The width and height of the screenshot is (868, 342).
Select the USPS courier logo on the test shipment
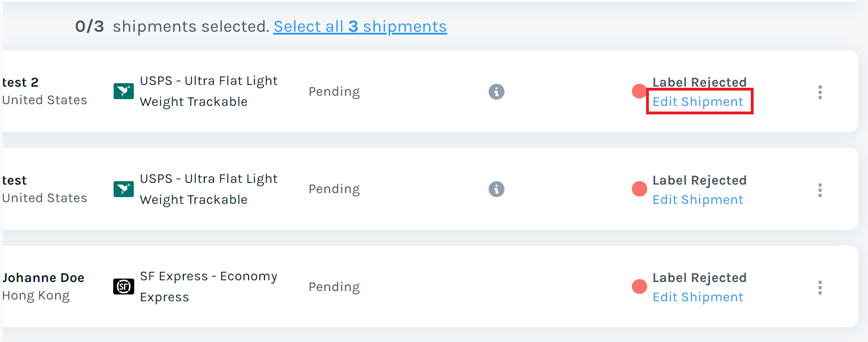click(x=123, y=189)
